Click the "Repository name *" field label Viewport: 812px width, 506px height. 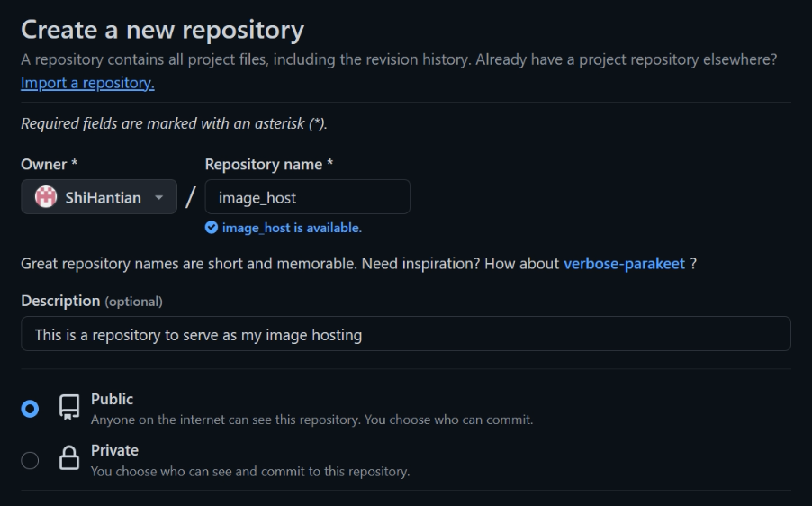(269, 164)
